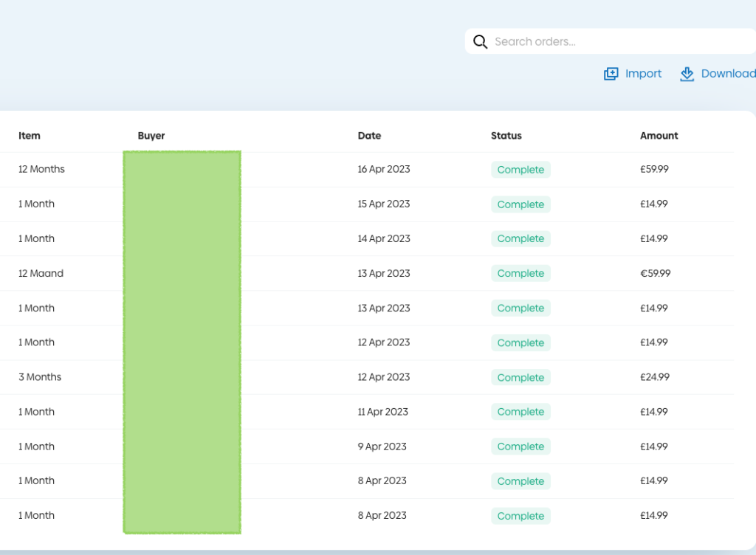This screenshot has width=756, height=555.
Task: Open the 3 Months order item
Action: click(40, 377)
